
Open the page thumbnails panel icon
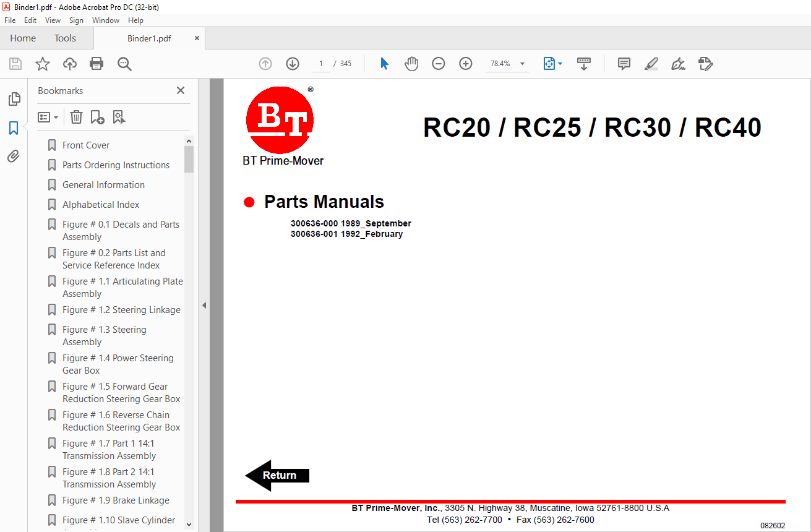coord(14,99)
